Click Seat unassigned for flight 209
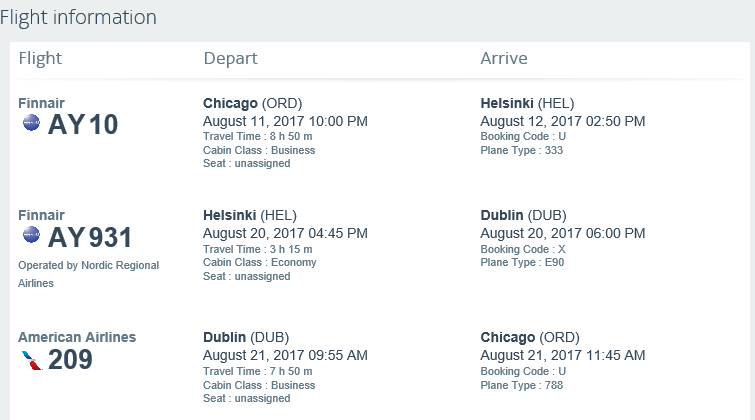This screenshot has height=420, width=755. (x=247, y=398)
